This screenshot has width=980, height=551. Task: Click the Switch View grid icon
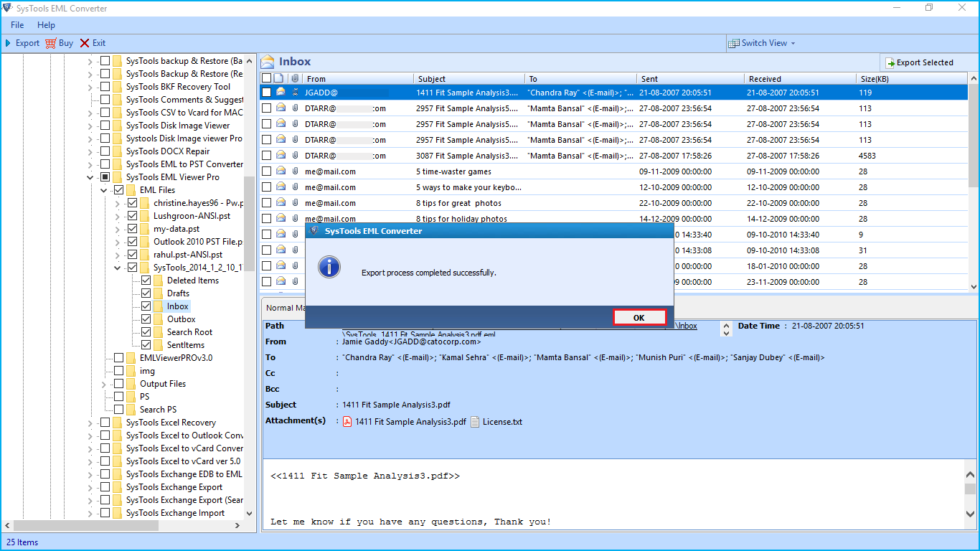point(733,43)
